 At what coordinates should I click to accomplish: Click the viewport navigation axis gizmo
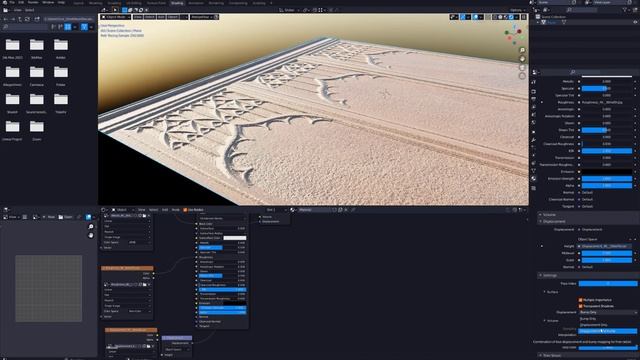point(513,34)
